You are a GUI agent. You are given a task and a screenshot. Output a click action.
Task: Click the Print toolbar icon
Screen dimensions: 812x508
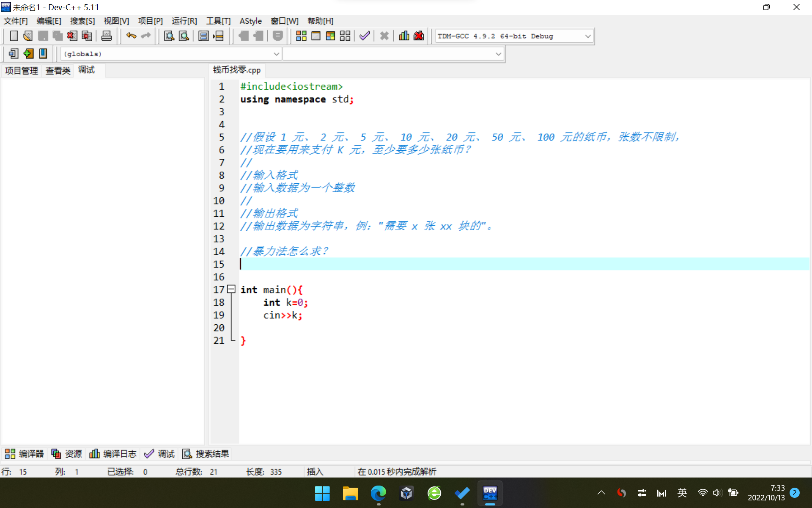click(107, 36)
